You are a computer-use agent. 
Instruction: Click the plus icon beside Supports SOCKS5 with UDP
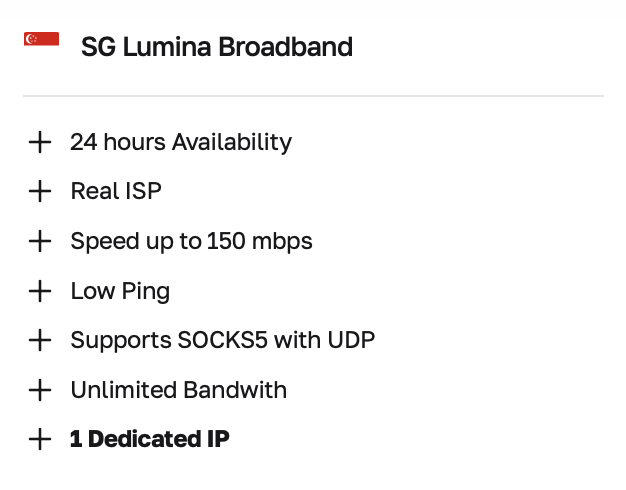[40, 340]
